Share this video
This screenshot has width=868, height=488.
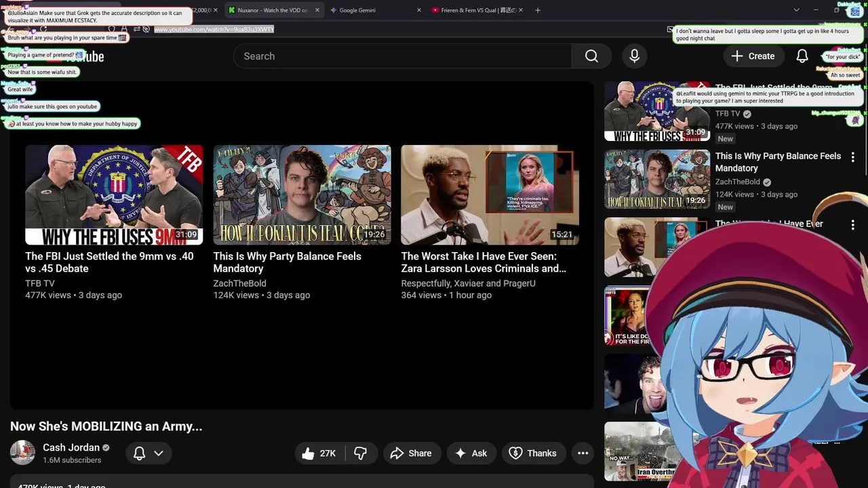pyautogui.click(x=412, y=453)
